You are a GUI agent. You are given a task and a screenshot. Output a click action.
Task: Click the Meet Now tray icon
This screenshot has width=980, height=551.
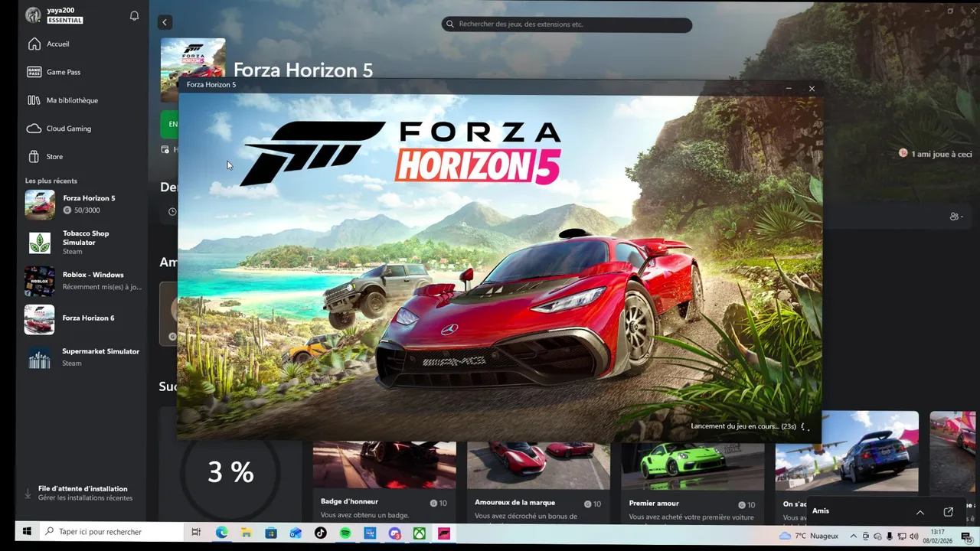coord(866,536)
